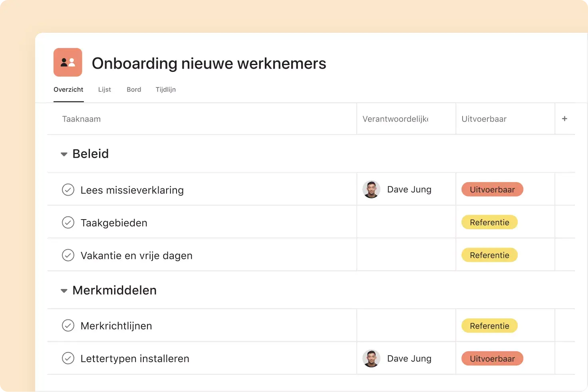The width and height of the screenshot is (588, 392).
Task: Click the Uitvoerbaar tag on "Lees missieverklaring"
Action: coord(492,189)
